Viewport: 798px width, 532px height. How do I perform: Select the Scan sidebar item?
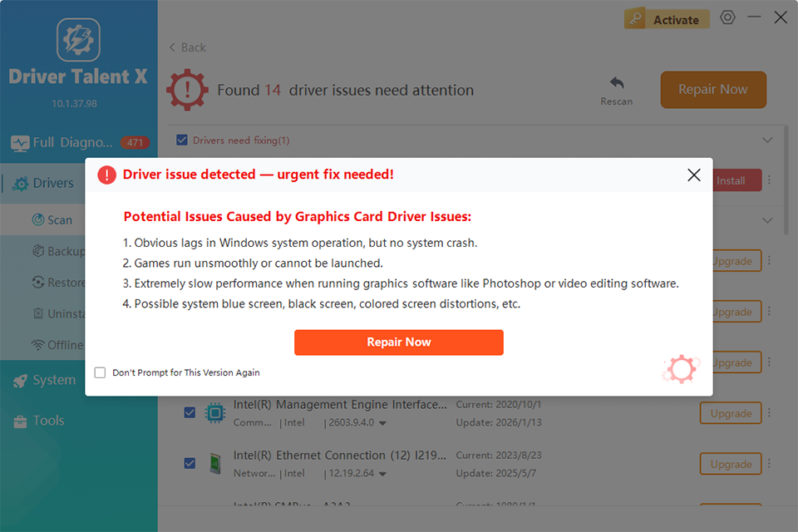click(x=42, y=220)
